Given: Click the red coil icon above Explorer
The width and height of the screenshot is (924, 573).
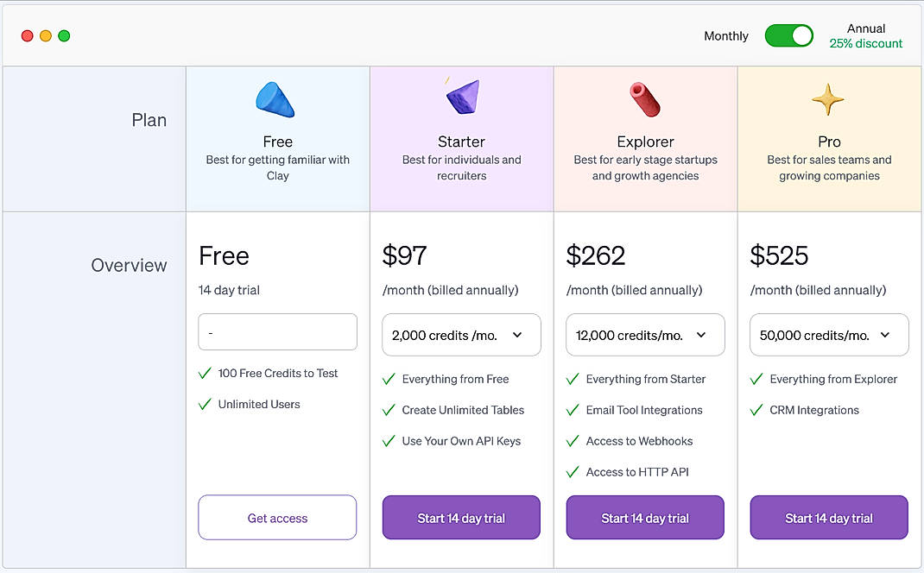Looking at the screenshot, I should (x=644, y=98).
